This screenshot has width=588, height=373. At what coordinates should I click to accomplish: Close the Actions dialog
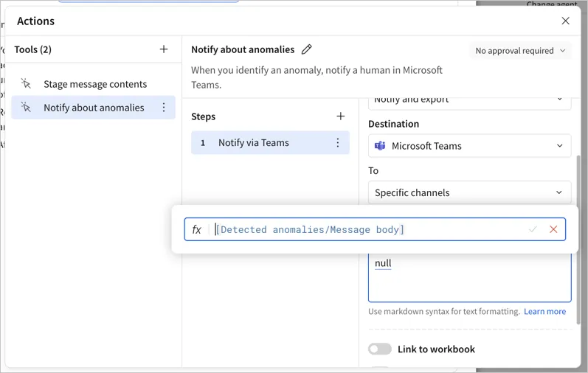point(565,21)
